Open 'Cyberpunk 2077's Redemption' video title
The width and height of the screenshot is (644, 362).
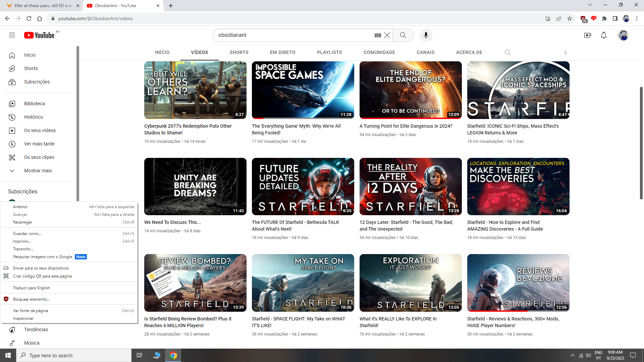point(188,129)
